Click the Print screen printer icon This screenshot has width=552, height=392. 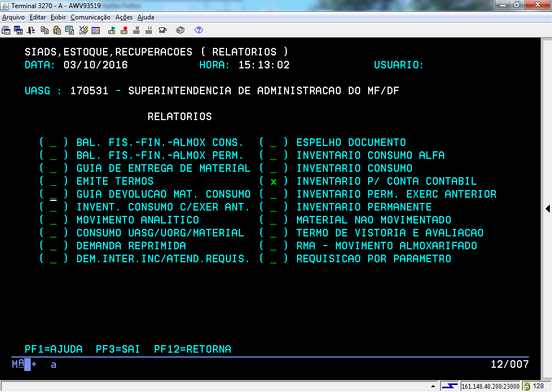180,30
